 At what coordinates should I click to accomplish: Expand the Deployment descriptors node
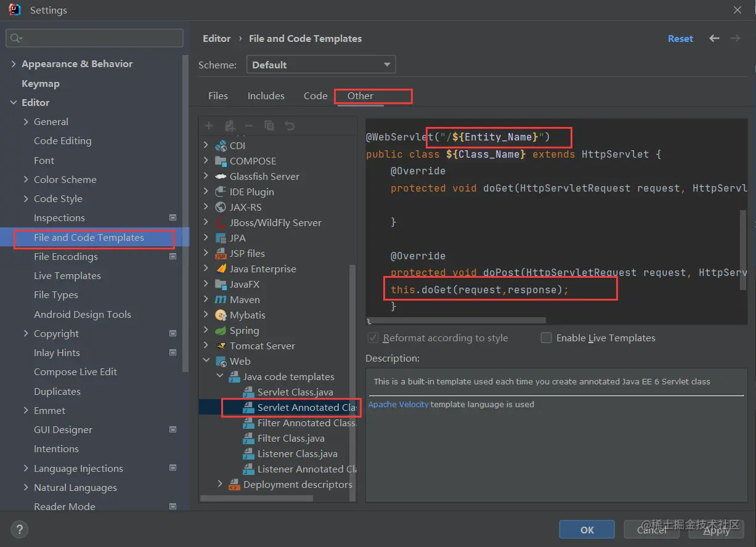[x=220, y=484]
